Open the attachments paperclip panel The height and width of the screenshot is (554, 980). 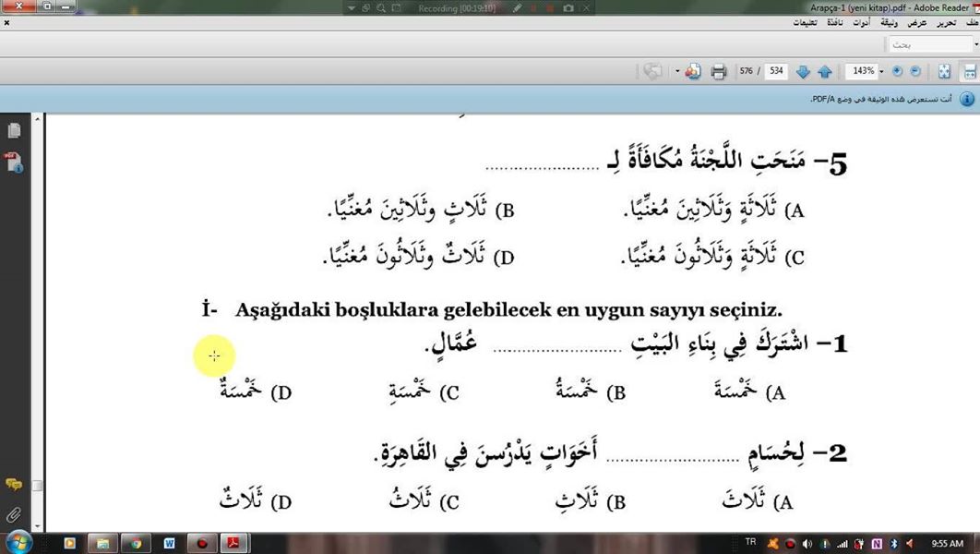pos(14,515)
